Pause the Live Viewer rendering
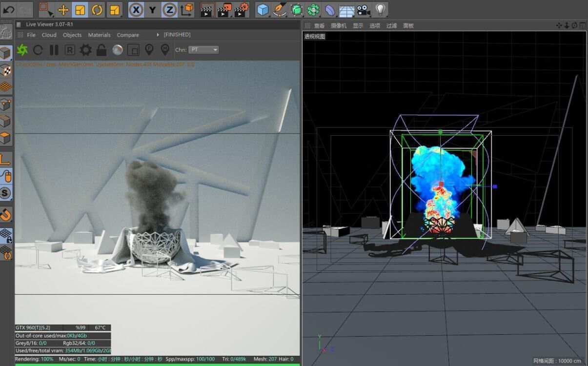Viewport: 588px width, 366px height. 54,50
